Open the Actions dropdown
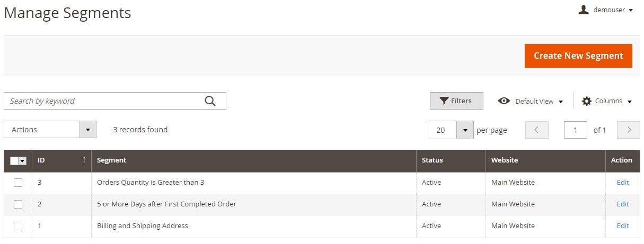 (x=50, y=130)
